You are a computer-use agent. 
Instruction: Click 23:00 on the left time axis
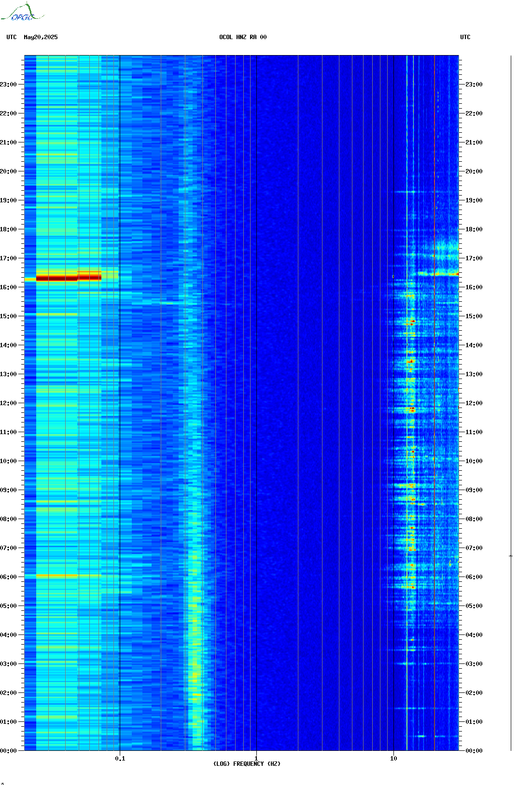pyautogui.click(x=8, y=85)
